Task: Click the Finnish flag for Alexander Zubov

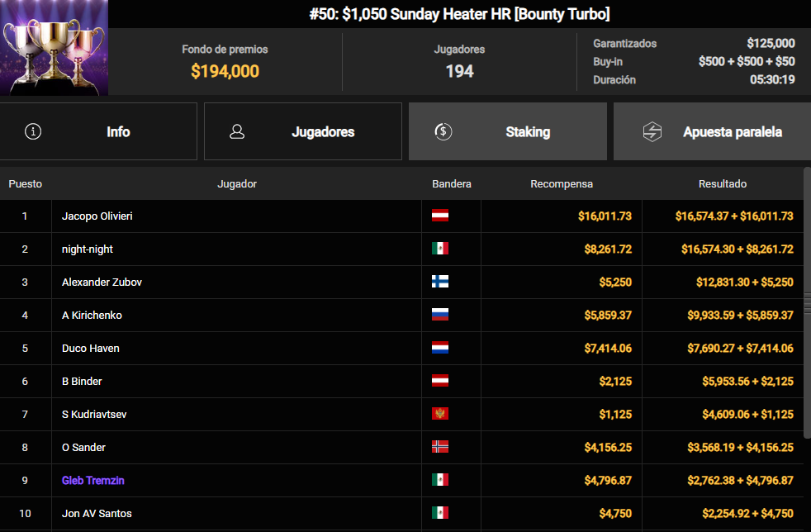Action: coord(440,282)
